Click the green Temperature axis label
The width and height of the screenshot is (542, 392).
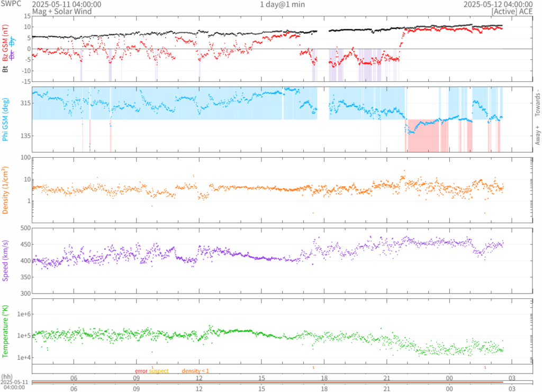coord(6,331)
